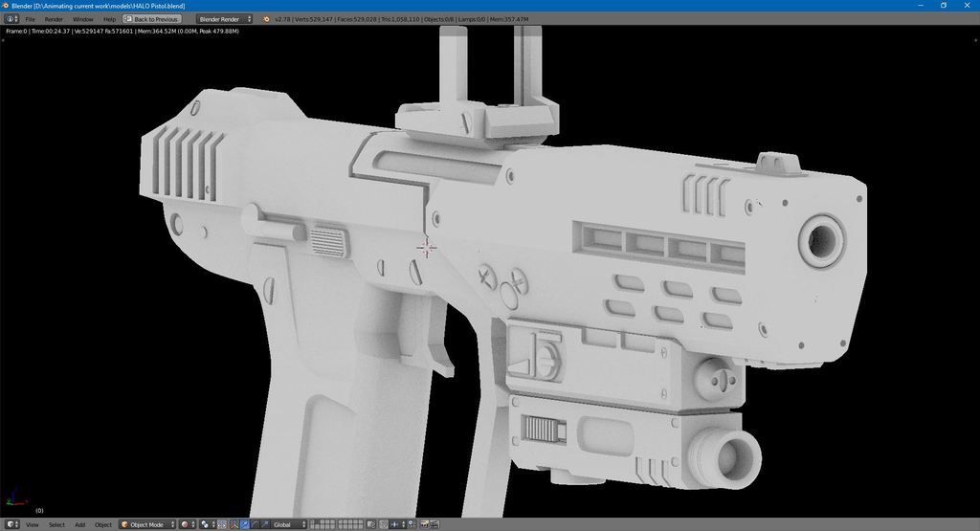Open the Object menu in viewport header
The width and height of the screenshot is (980, 531).
pyautogui.click(x=103, y=524)
